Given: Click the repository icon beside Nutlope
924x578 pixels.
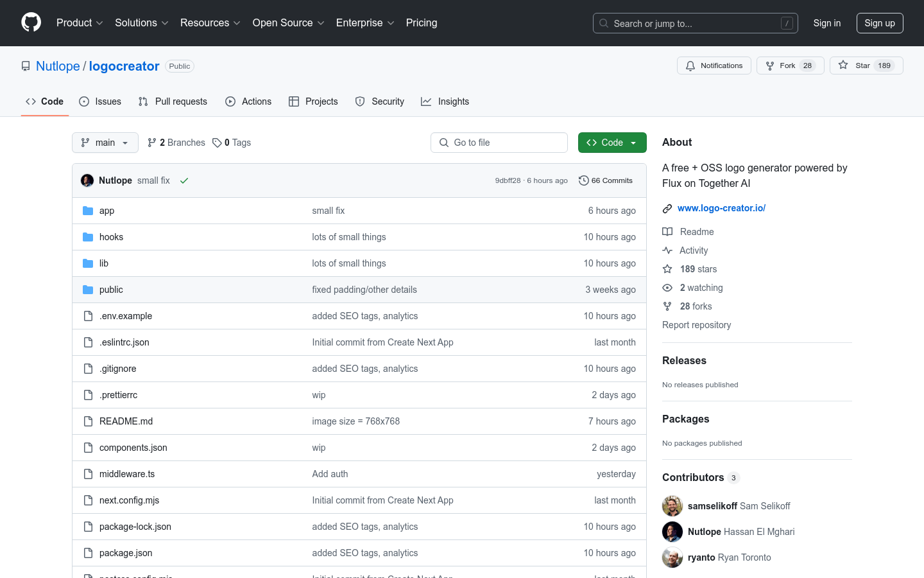Looking at the screenshot, I should click(26, 66).
